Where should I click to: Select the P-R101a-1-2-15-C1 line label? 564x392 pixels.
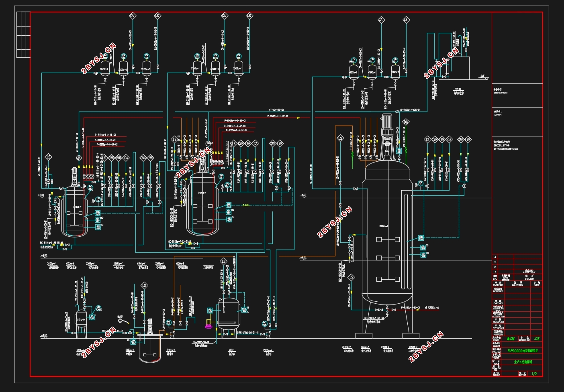coord(105,135)
